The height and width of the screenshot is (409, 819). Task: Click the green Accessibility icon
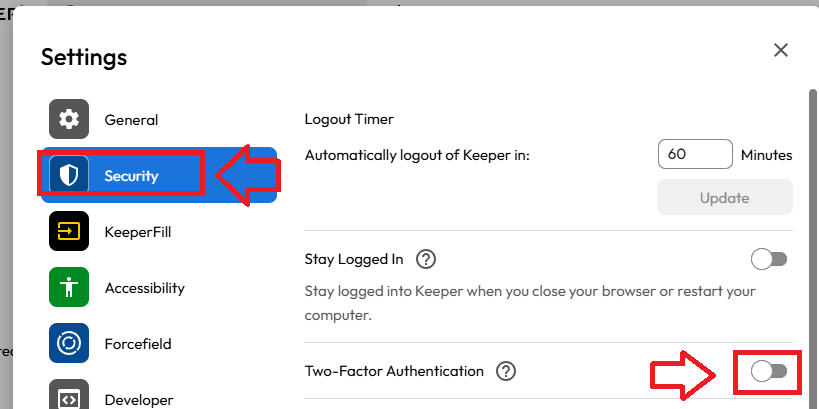69,288
